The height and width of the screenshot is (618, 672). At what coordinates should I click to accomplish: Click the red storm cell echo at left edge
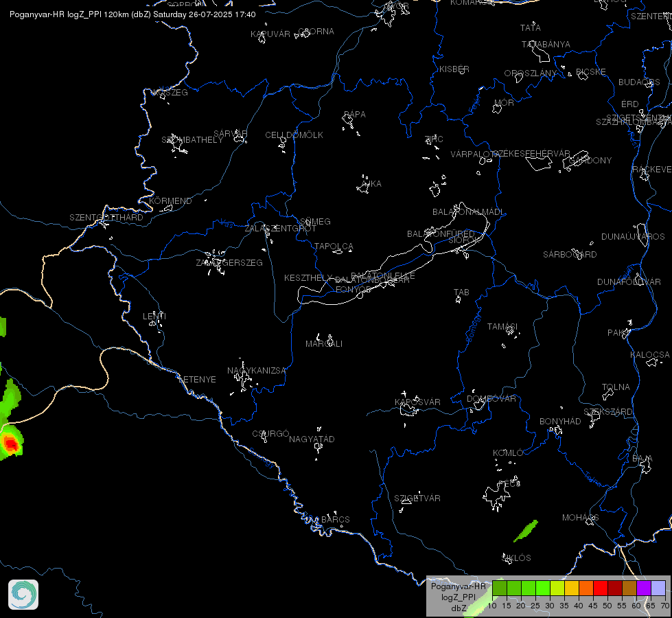tap(10, 444)
